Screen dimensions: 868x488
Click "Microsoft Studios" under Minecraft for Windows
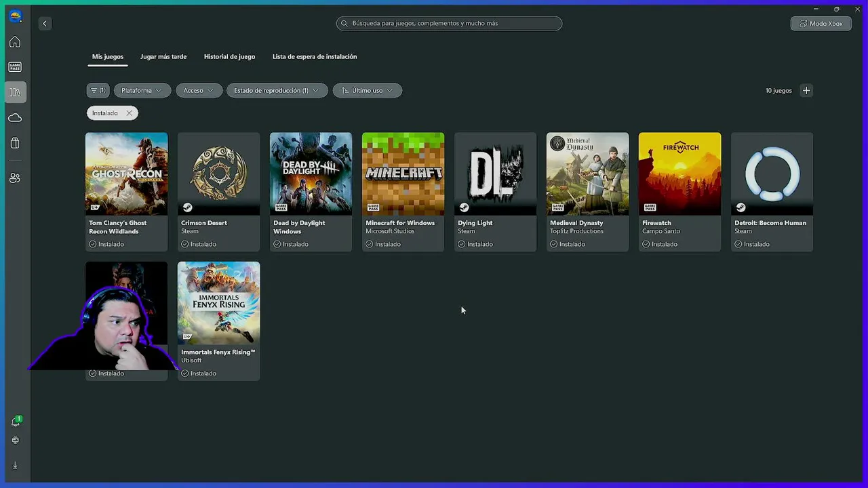click(390, 231)
